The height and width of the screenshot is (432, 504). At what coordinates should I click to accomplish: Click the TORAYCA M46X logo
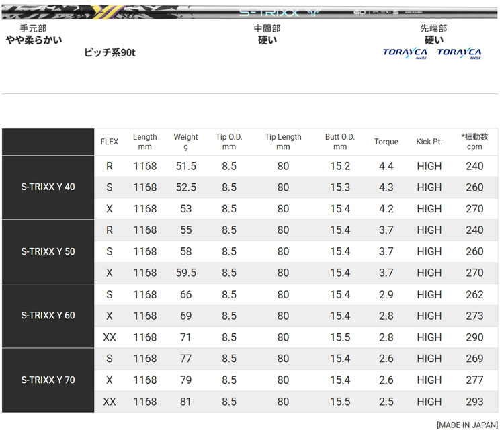[460, 53]
